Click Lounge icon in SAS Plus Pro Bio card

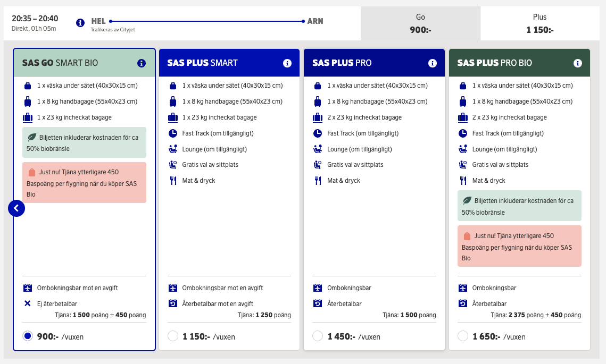[x=463, y=149]
